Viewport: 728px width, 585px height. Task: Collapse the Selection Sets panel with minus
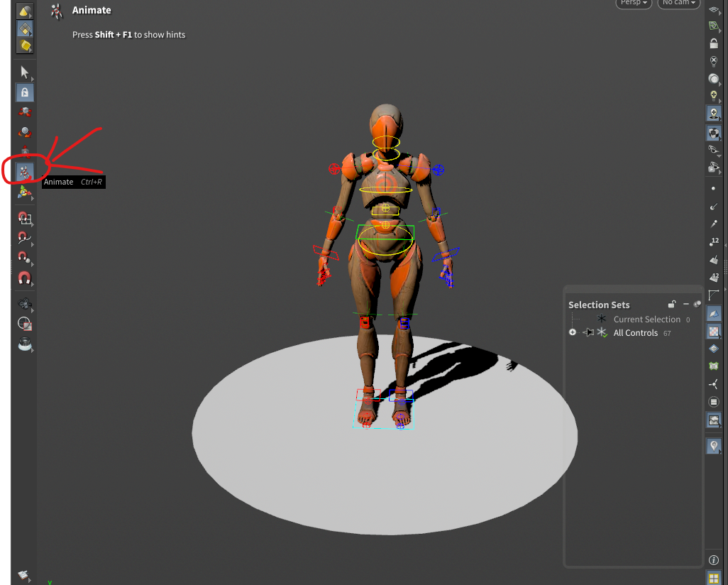pyautogui.click(x=686, y=305)
